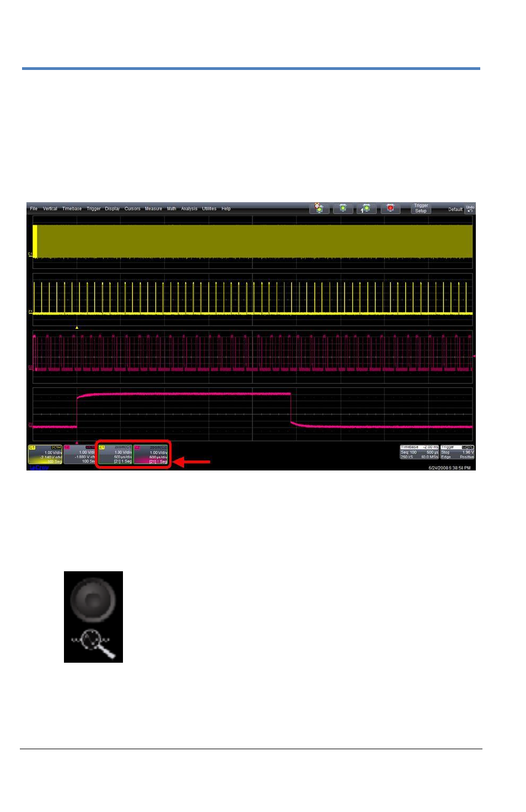Toggle the Z2 zoom descriptor box
The image size is (526, 812).
pyautogui.click(x=151, y=454)
